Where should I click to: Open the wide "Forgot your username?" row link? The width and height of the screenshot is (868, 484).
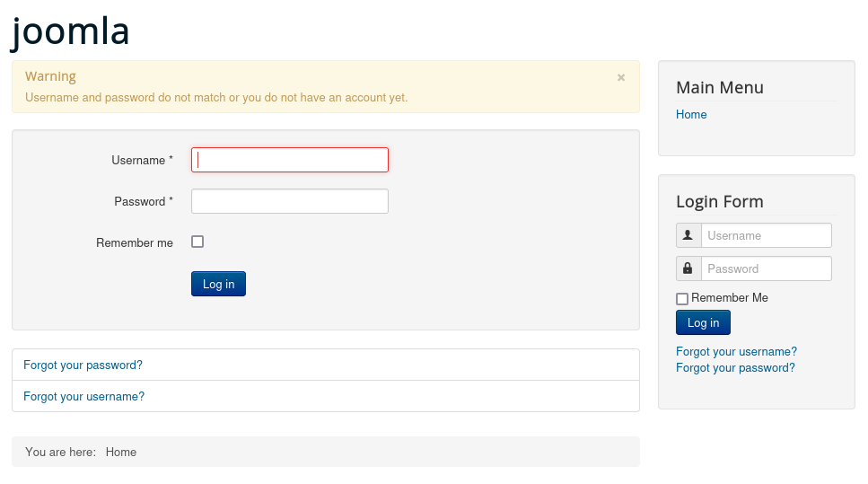83,397
